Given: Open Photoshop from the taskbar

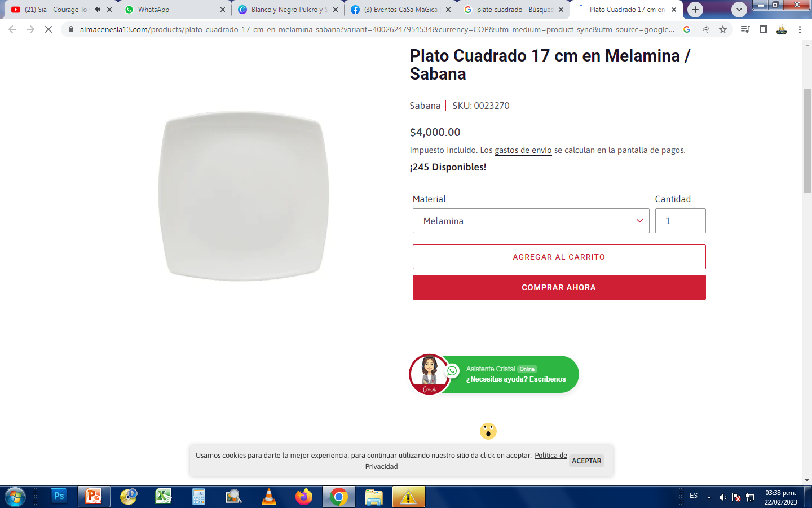Looking at the screenshot, I should point(59,497).
